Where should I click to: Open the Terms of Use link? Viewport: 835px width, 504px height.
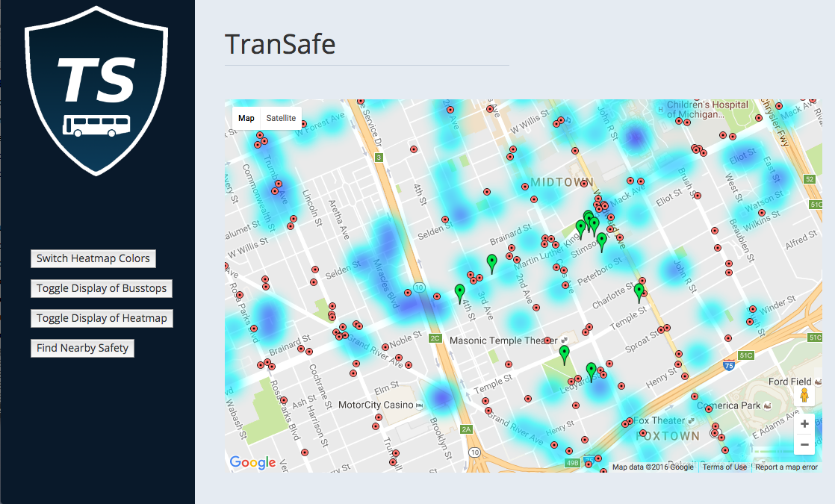pyautogui.click(x=724, y=467)
